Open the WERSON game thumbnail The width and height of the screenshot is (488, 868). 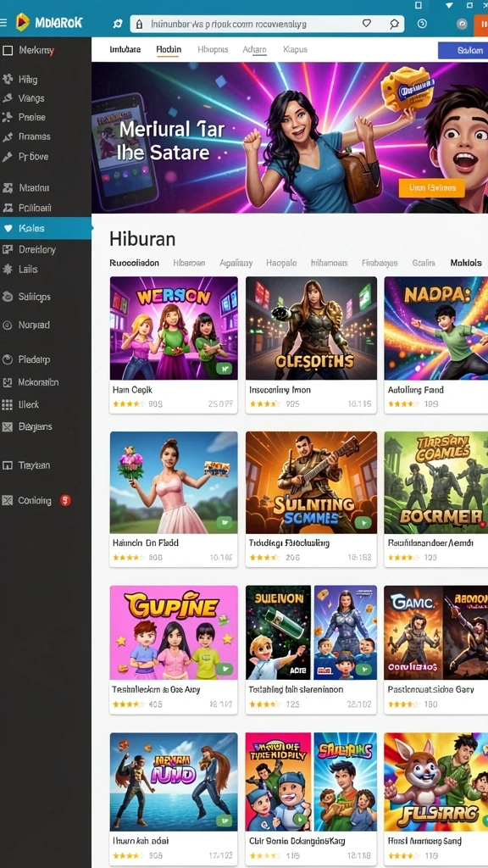click(174, 328)
